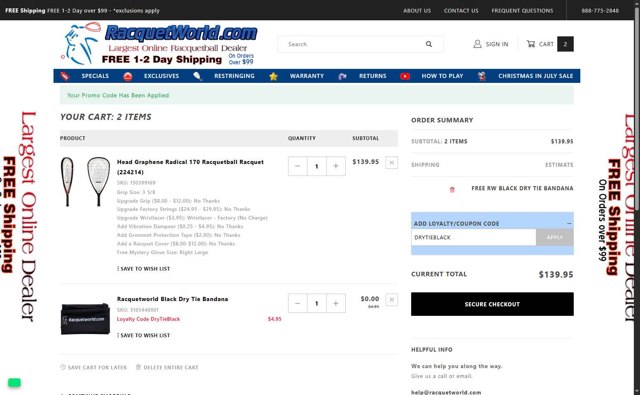Image resolution: width=640 pixels, height=395 pixels.
Task: Click the bandana quantity input box
Action: 317,303
